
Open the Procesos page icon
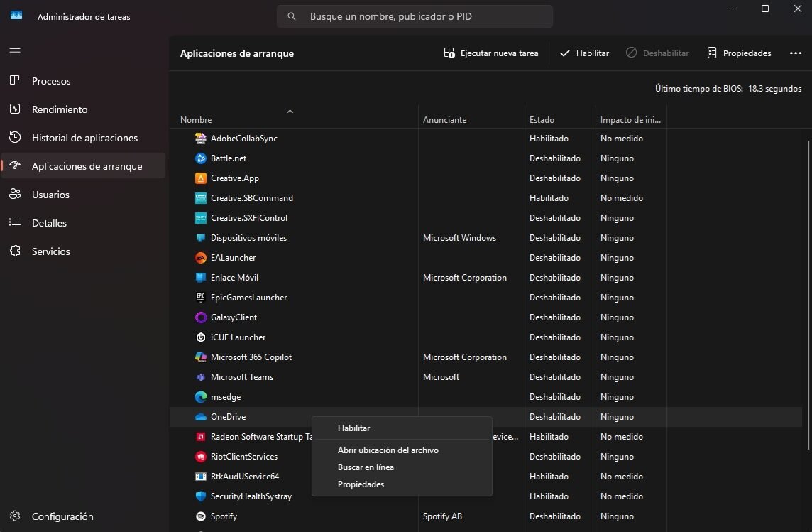pos(15,81)
